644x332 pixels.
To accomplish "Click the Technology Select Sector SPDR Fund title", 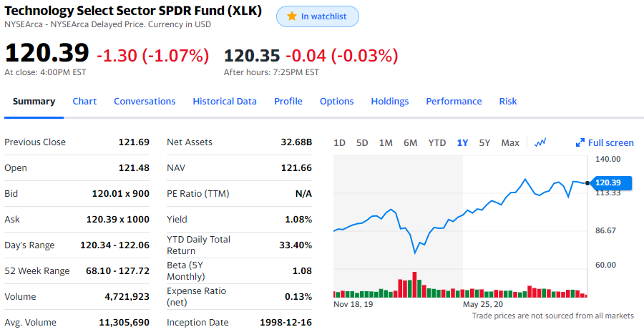I will [133, 10].
